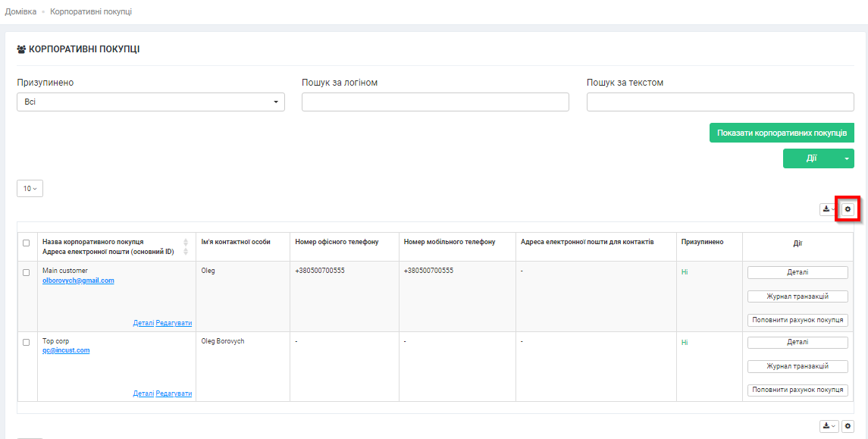
Task: Click the export download icon above table
Action: click(x=829, y=209)
